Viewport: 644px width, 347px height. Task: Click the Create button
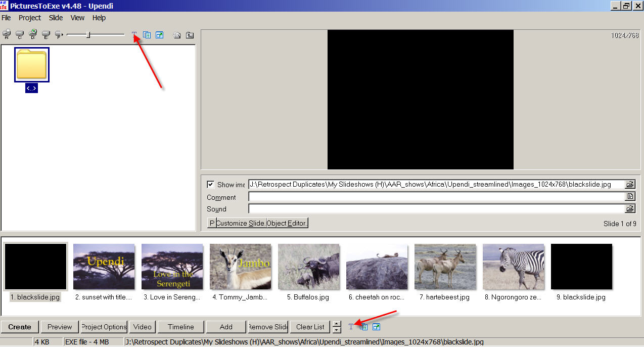(x=20, y=327)
